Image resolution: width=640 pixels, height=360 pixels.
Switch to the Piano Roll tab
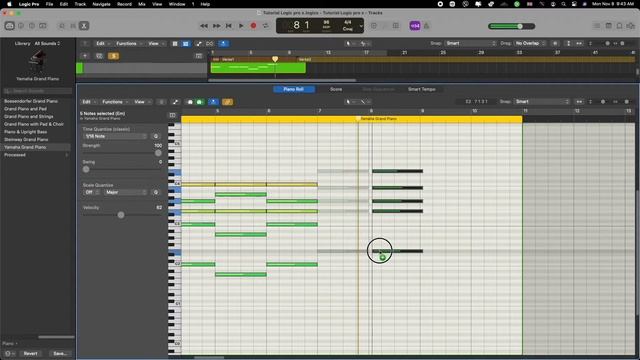294,89
